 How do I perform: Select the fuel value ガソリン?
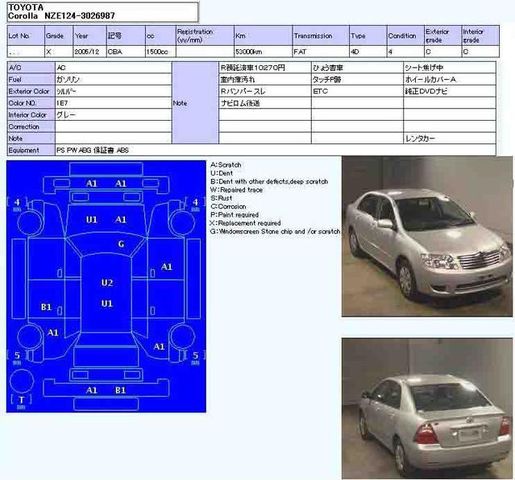coord(113,79)
